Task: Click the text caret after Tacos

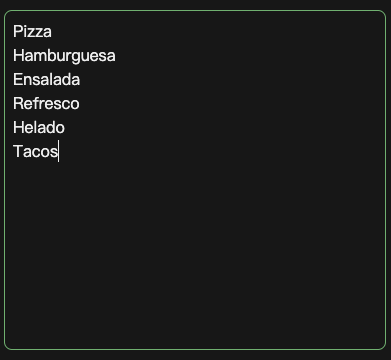Action: click(59, 152)
